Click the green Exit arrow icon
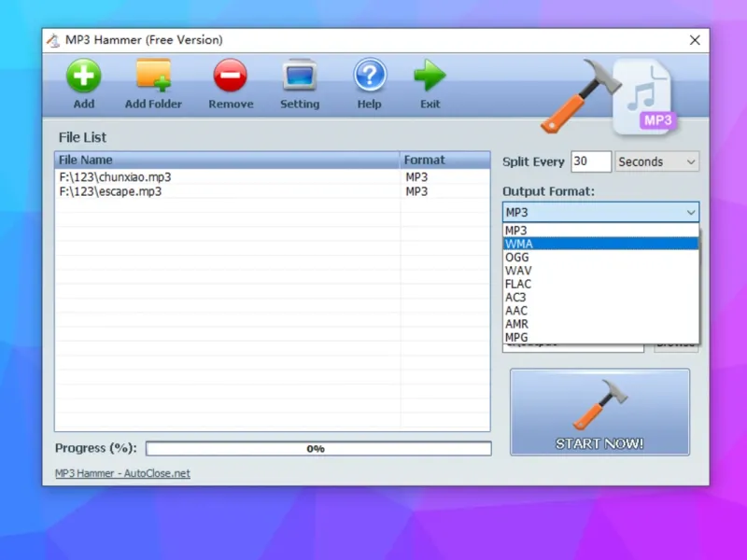747x560 pixels. coord(430,76)
